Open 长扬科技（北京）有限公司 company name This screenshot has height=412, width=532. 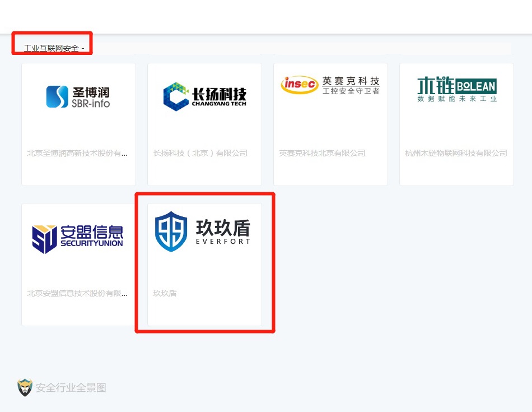(200, 153)
